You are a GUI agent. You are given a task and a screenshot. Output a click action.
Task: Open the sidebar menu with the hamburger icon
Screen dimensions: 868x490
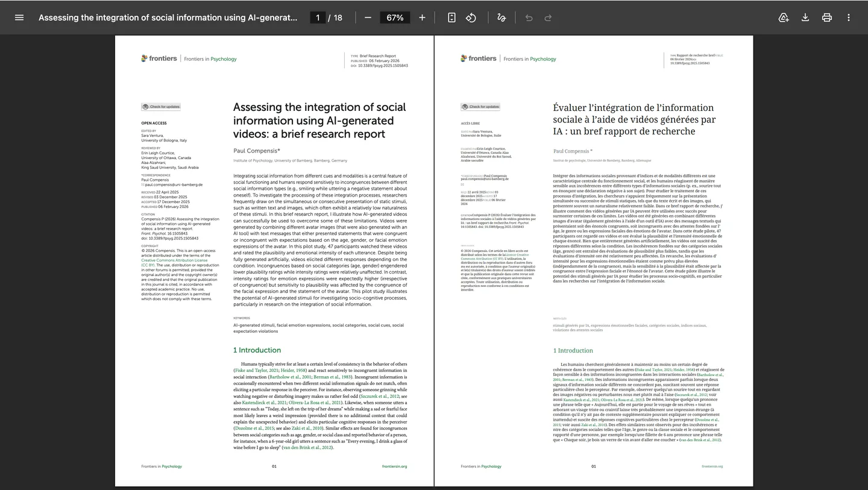(19, 17)
